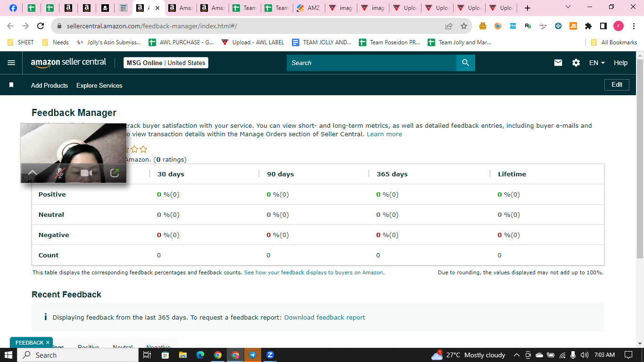Viewport: 644px width, 362px height.
Task: Open the Extensions puzzle icon
Action: 588,26
